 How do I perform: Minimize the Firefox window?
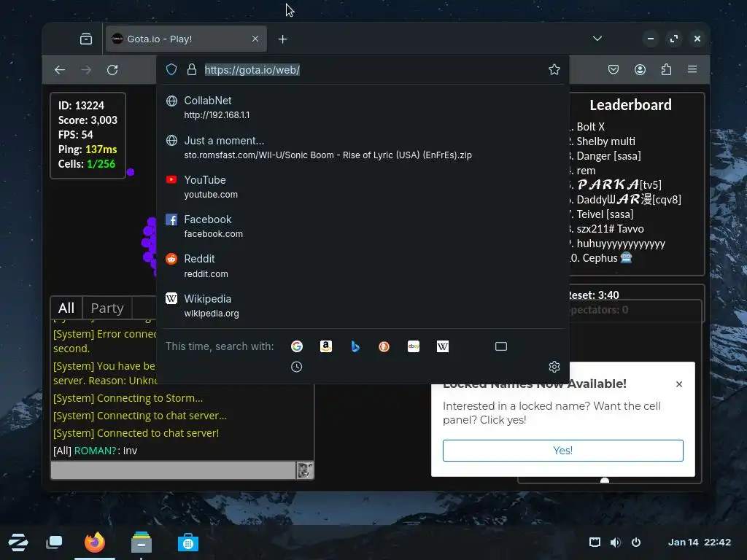point(650,39)
